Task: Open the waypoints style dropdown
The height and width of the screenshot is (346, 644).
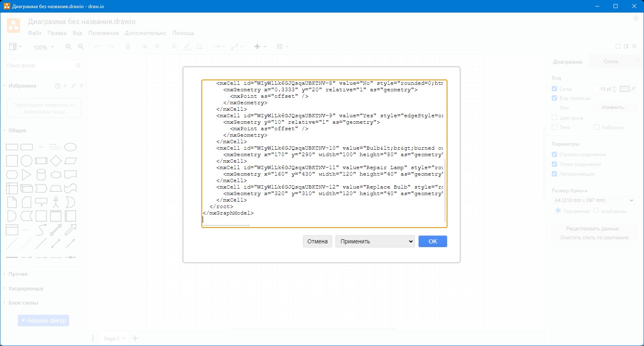Action: 237,47
